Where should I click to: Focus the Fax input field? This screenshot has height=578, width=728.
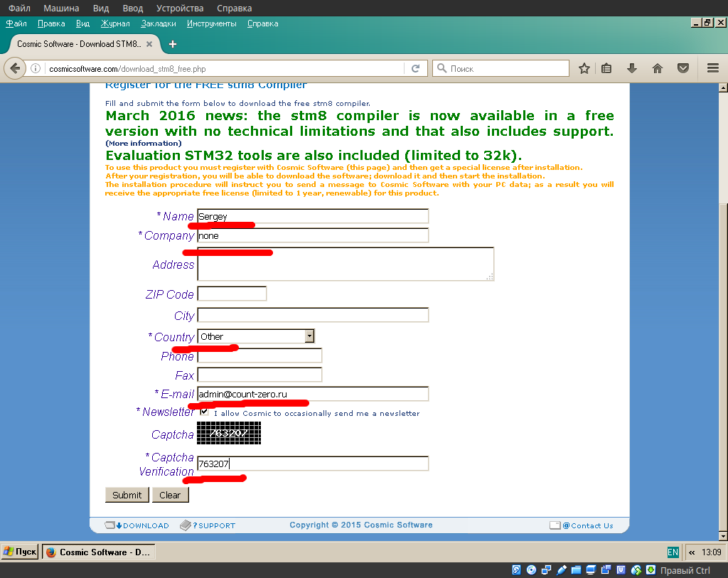click(x=259, y=375)
